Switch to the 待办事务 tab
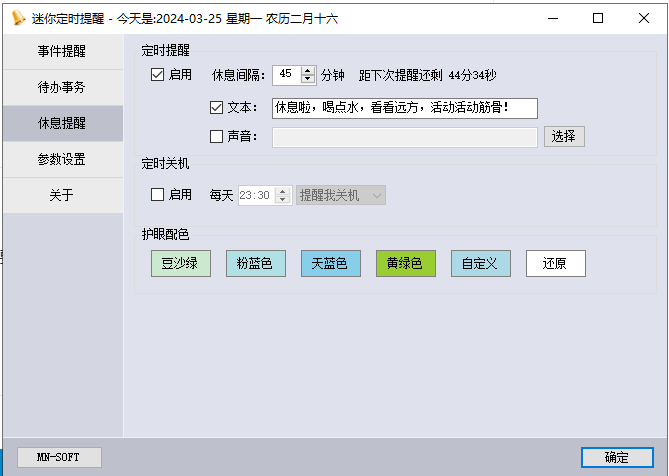Image resolution: width=669 pixels, height=476 pixels. 62,87
